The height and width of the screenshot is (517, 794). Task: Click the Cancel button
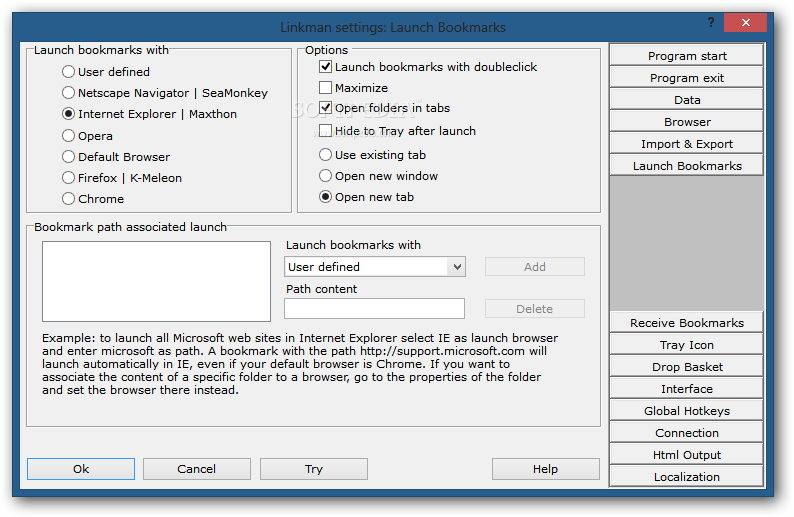coord(197,469)
